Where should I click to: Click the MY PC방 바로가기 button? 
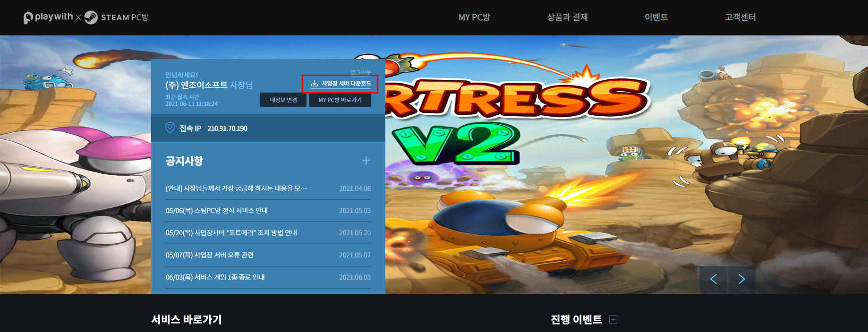340,100
